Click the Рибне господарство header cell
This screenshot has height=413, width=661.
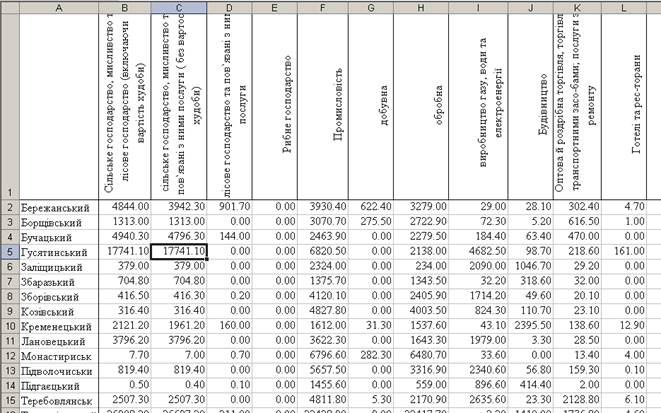tap(274, 107)
